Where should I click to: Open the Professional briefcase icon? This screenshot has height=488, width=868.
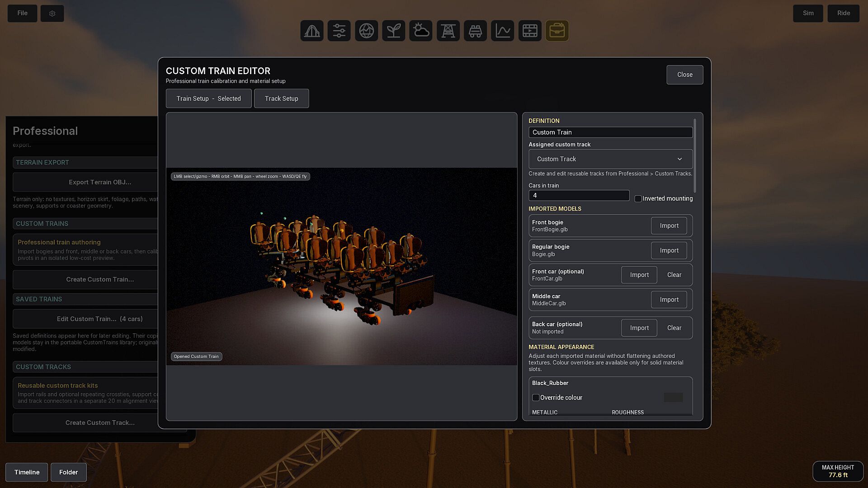click(x=557, y=31)
